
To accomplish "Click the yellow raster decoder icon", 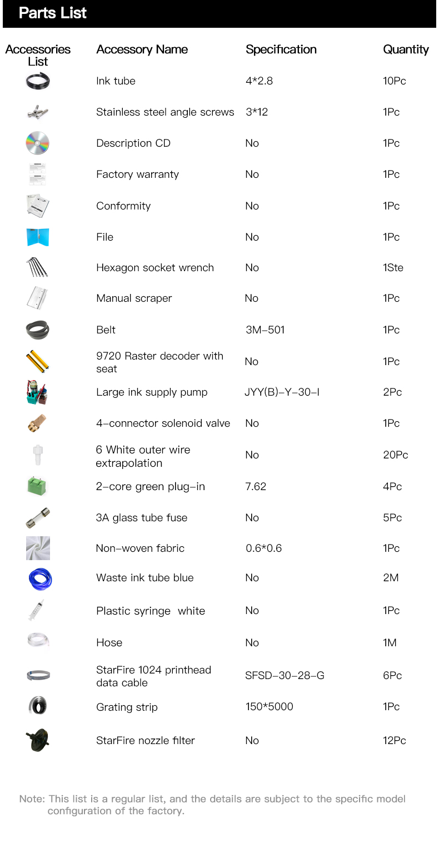I will tap(38, 361).
